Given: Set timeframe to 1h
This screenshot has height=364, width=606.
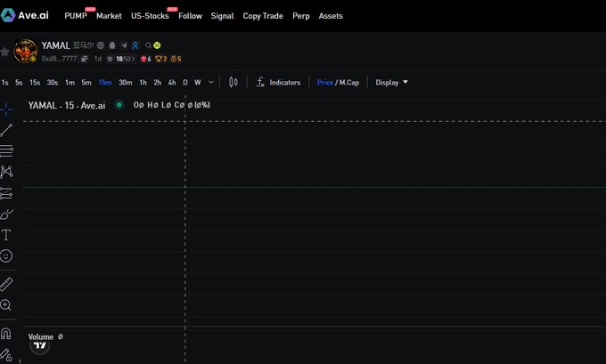Looking at the screenshot, I should (143, 83).
